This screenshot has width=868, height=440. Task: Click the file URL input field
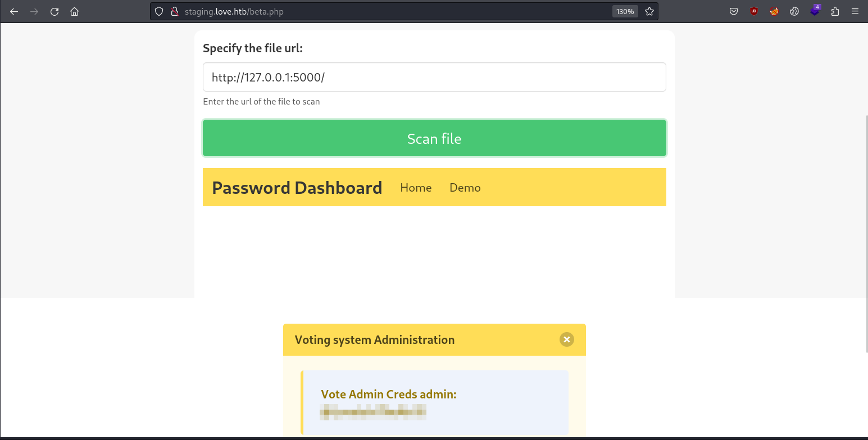pyautogui.click(x=434, y=77)
